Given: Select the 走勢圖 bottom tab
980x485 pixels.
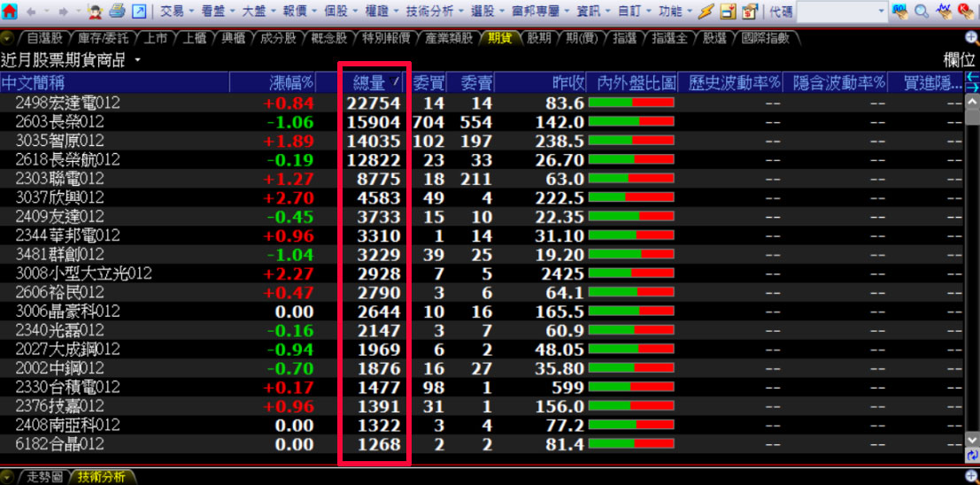Looking at the screenshot, I should tap(44, 477).
